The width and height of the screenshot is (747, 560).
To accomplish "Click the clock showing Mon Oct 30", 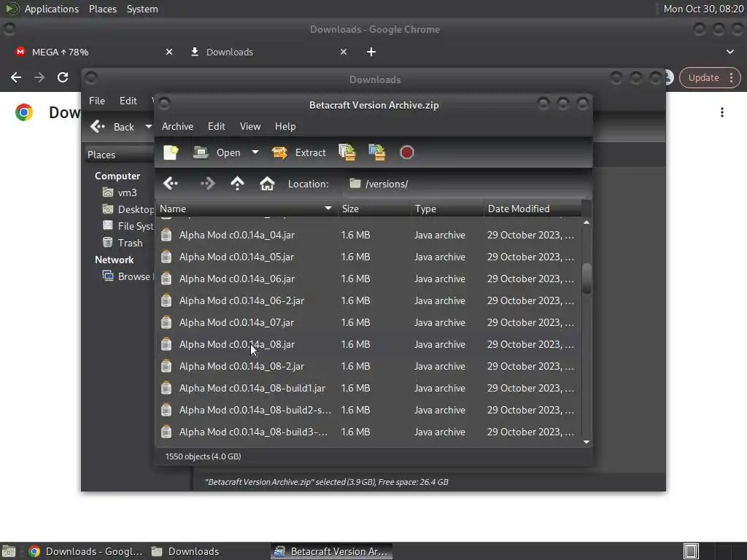I will coord(703,9).
